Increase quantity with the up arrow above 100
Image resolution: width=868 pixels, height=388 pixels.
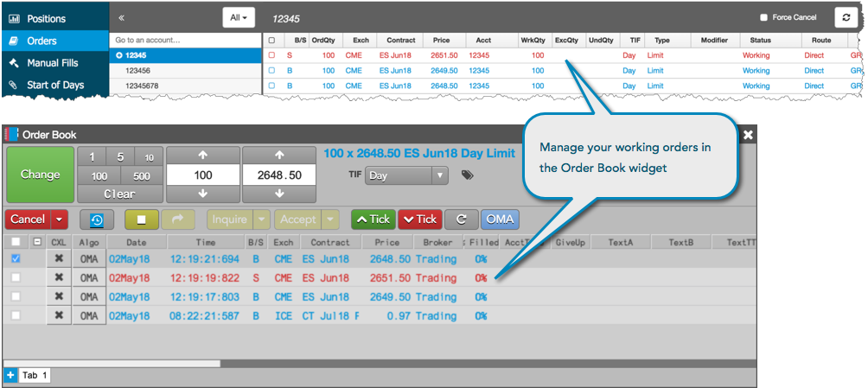202,156
